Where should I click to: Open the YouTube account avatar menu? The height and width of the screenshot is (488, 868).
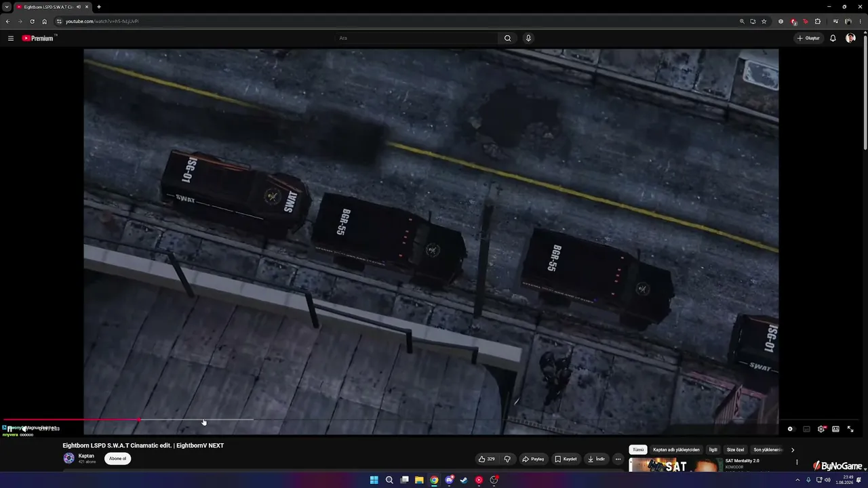coord(850,38)
